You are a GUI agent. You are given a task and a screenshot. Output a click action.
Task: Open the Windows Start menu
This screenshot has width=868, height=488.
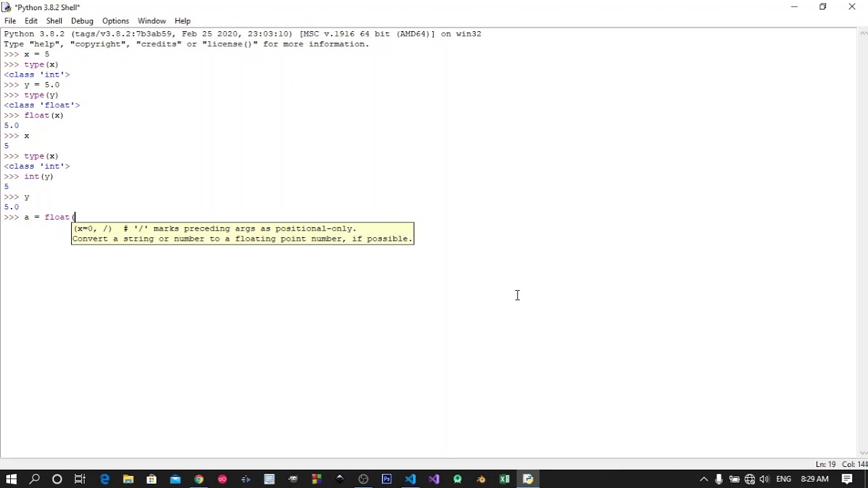pyautogui.click(x=12, y=479)
